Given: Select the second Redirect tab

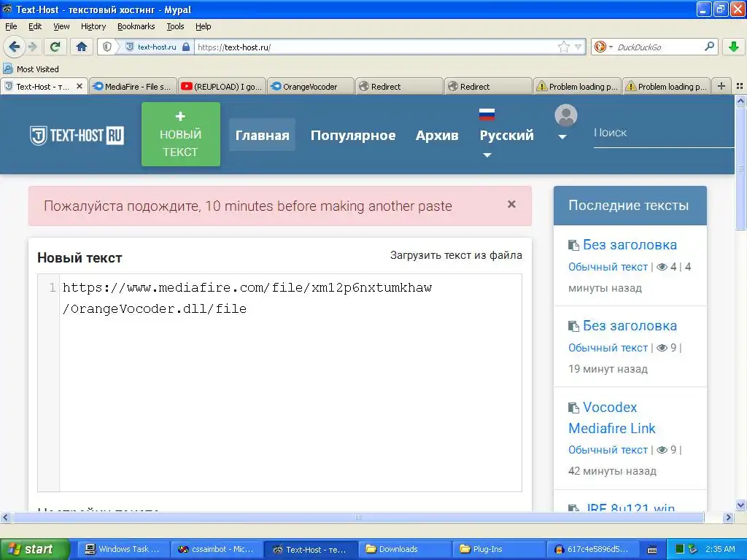Looking at the screenshot, I should (x=489, y=87).
